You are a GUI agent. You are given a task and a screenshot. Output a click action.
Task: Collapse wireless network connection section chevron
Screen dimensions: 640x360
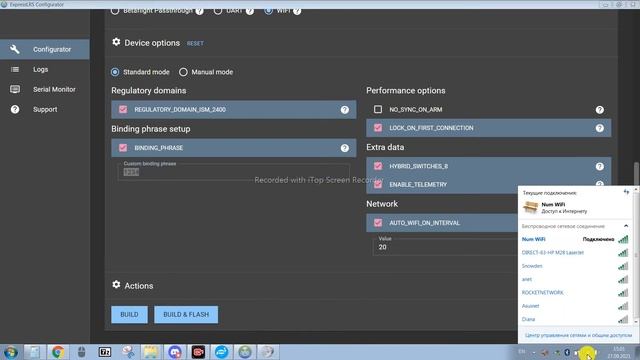pyautogui.click(x=626, y=226)
